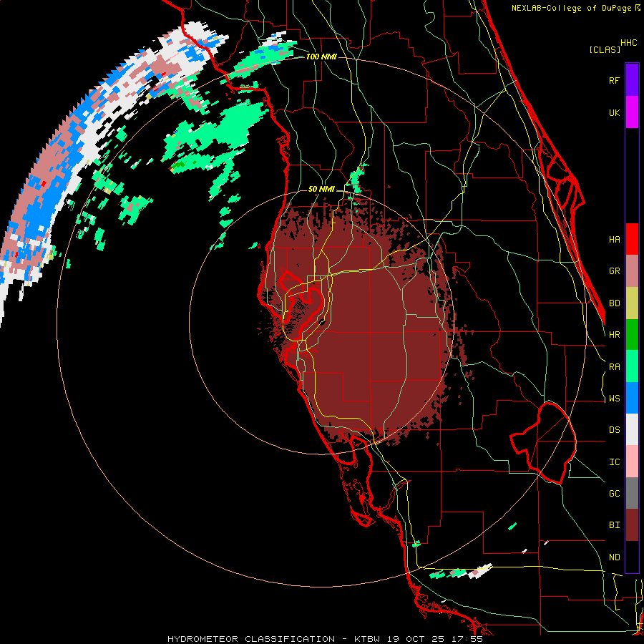Click the IC legend label text
This screenshot has width=644, height=644.
pos(614,462)
